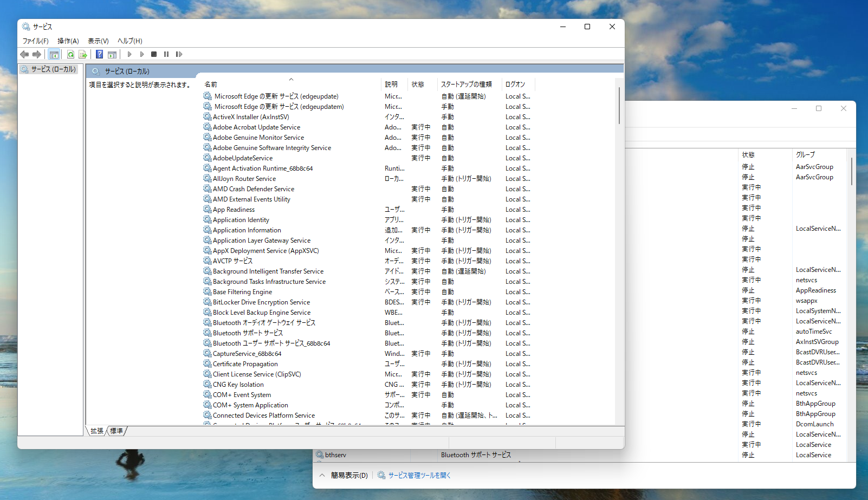Viewport: 868px width, 500px height.
Task: Click the Restart Service toolbar icon
Action: tap(179, 54)
